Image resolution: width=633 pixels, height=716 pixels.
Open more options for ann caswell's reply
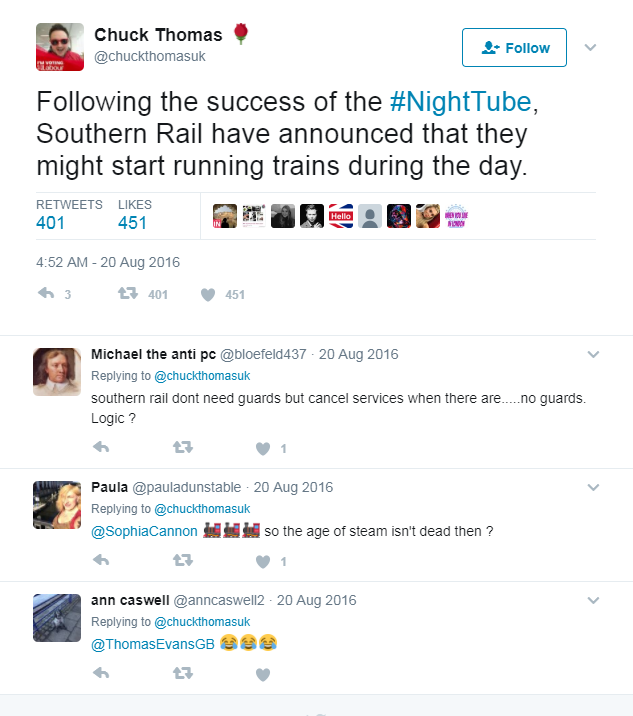point(593,600)
